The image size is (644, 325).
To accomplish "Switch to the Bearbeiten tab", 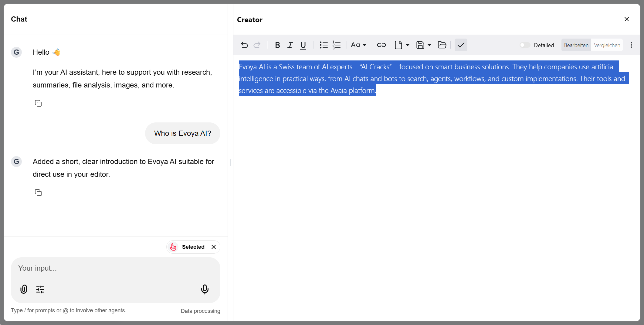I will tap(576, 45).
